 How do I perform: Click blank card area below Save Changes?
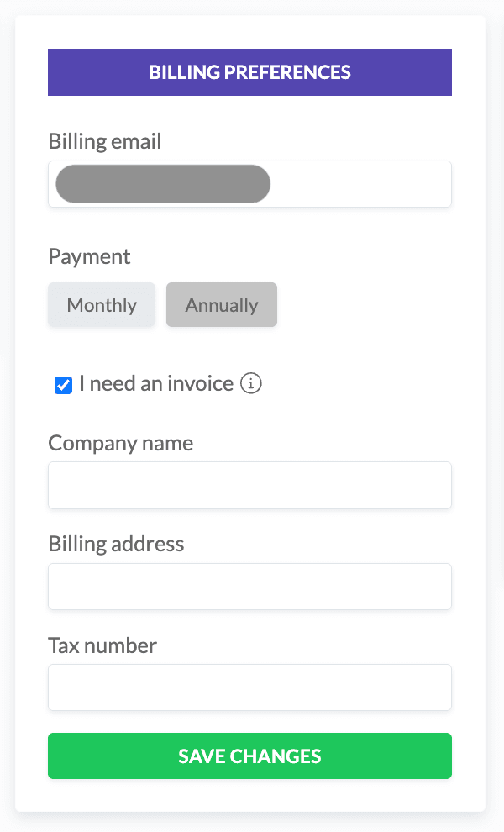[249, 795]
